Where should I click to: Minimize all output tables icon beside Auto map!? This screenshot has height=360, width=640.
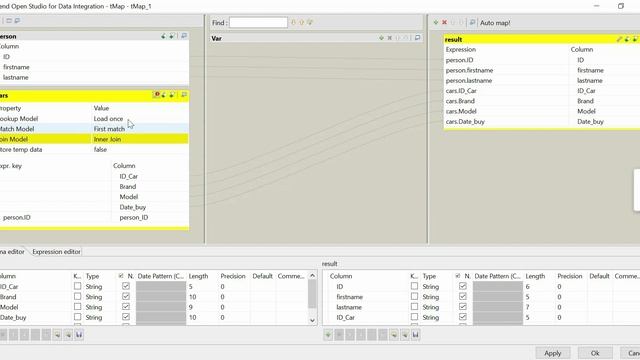472,22
